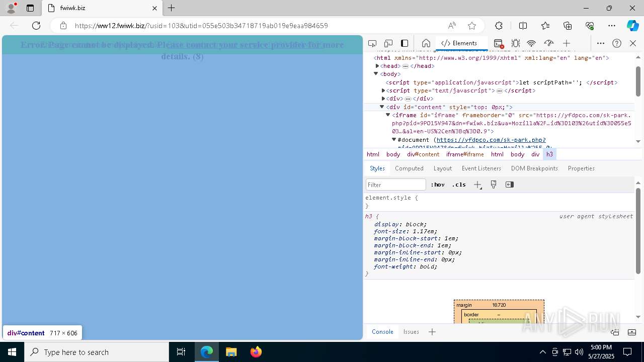Open Customize and control DevTools ellipsis menu
Image resolution: width=644 pixels, height=362 pixels.
(601, 43)
